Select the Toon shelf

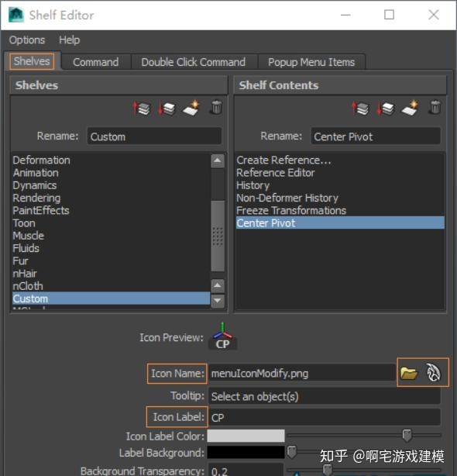[111, 223]
